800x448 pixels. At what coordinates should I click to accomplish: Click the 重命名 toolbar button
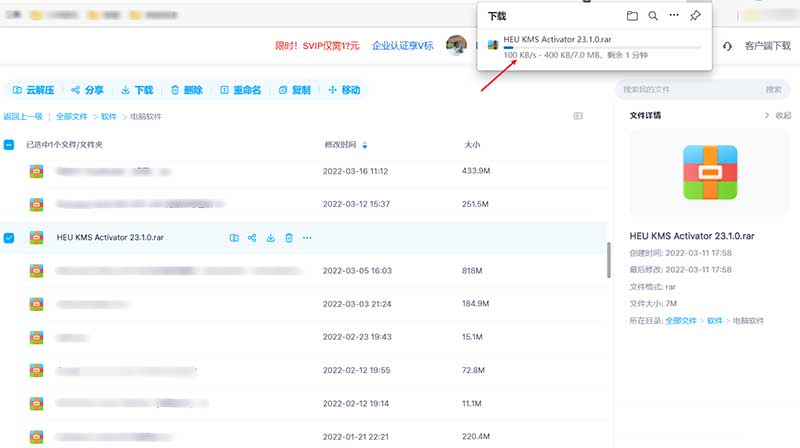pos(240,90)
